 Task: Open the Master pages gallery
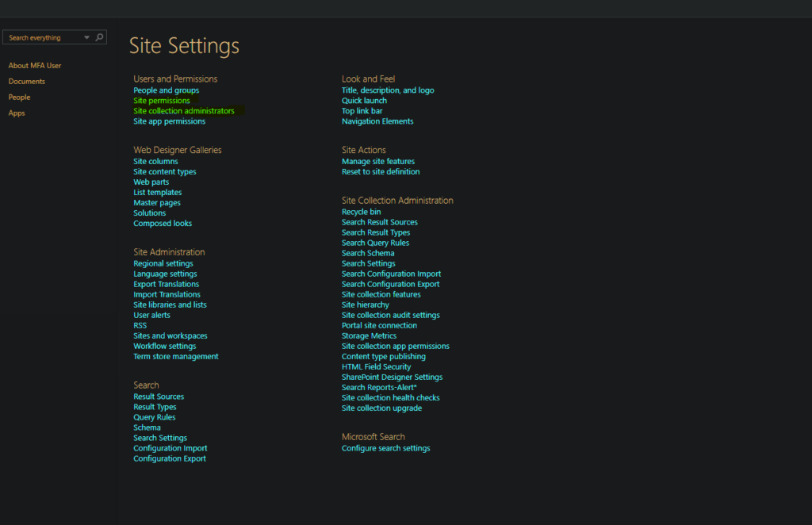[157, 202]
